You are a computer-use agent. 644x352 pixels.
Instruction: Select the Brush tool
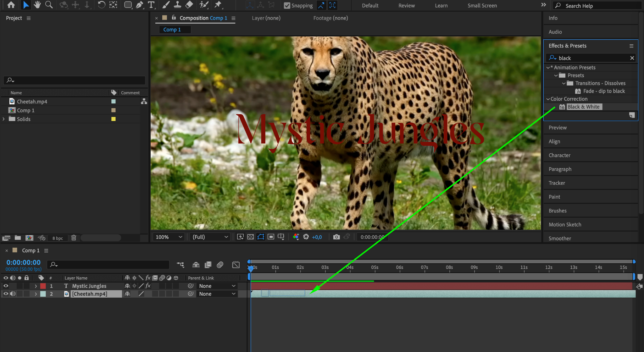coord(166,5)
